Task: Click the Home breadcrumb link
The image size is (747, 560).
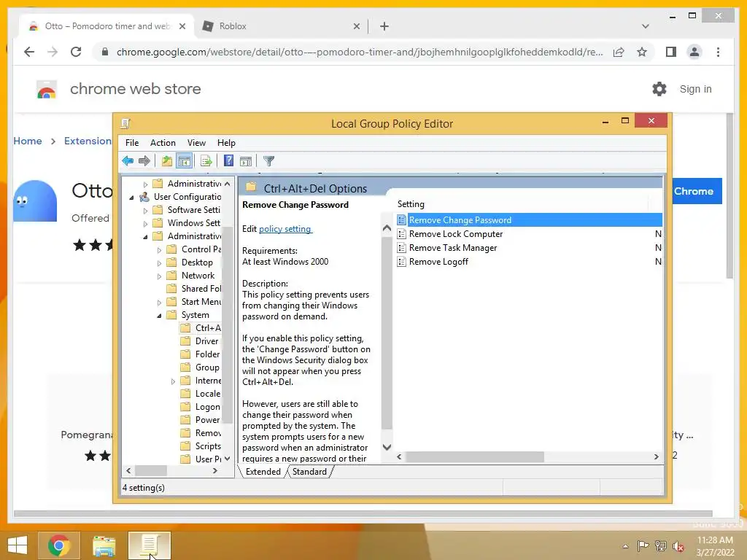Action: point(28,141)
